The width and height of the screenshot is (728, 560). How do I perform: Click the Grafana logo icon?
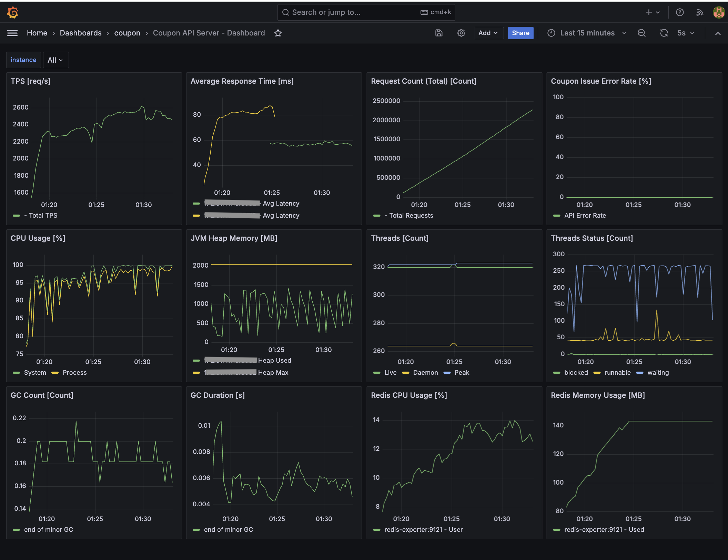click(13, 12)
